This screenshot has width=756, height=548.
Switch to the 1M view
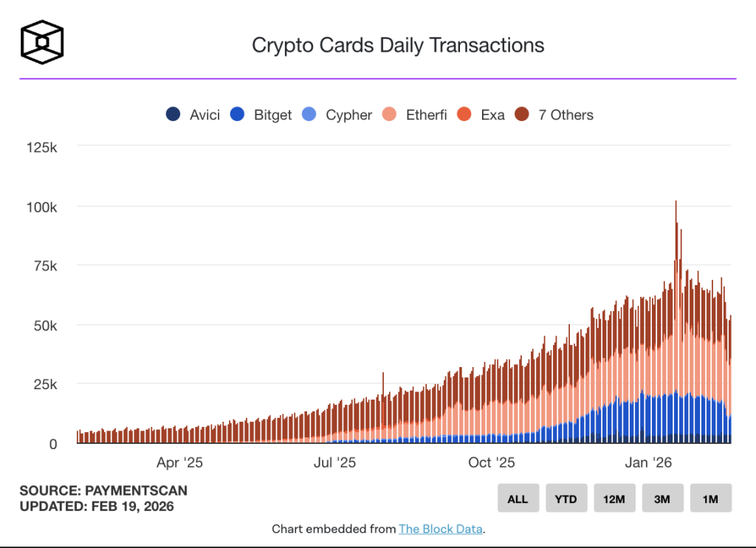click(x=710, y=498)
